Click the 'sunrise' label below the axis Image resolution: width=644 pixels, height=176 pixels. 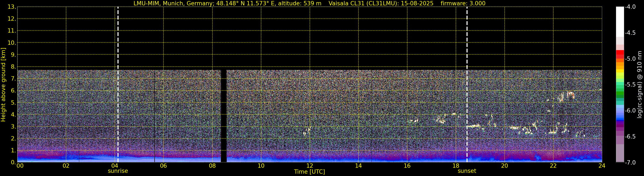pyautogui.click(x=118, y=171)
